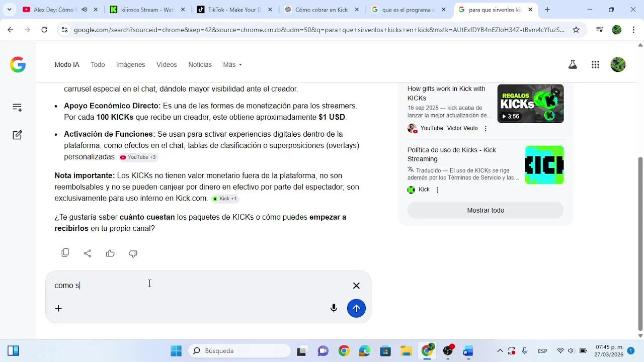The height and width of the screenshot is (362, 644).
Task: Open the volume control in system tray
Action: click(x=572, y=351)
